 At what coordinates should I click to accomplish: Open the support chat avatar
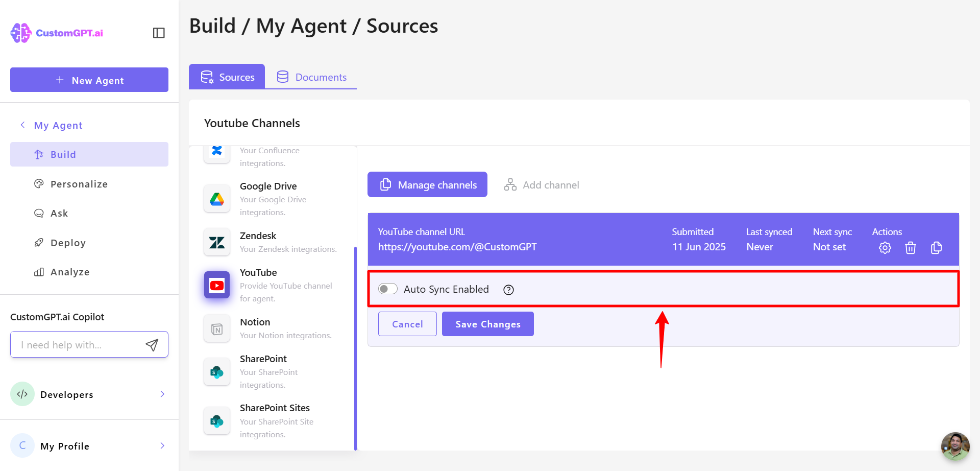[x=955, y=446]
